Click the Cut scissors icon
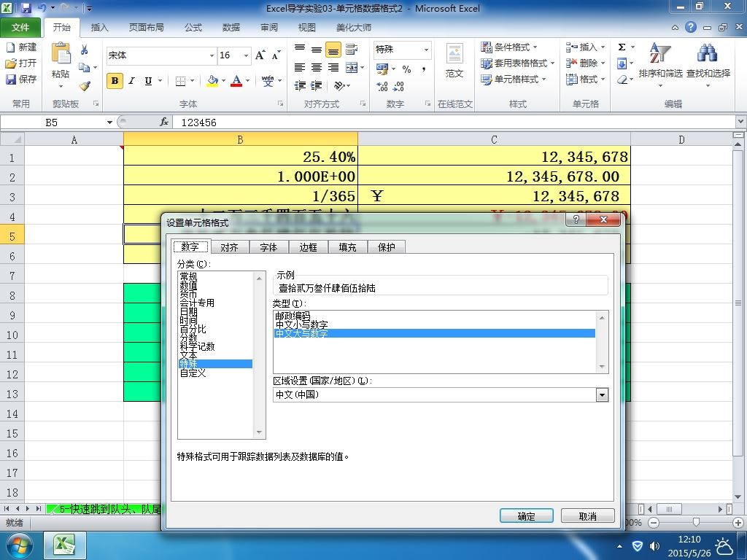Image resolution: width=747 pixels, height=560 pixels. coord(85,50)
